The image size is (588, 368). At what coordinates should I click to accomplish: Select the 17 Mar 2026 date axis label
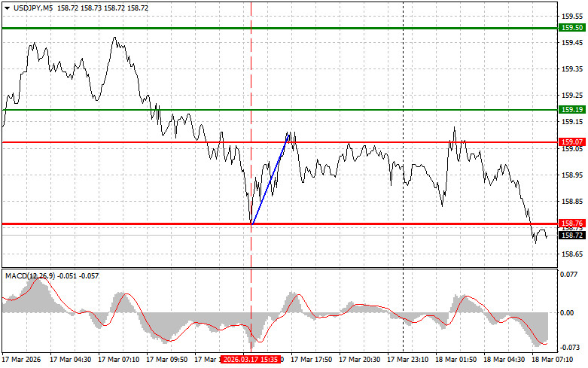click(22, 360)
